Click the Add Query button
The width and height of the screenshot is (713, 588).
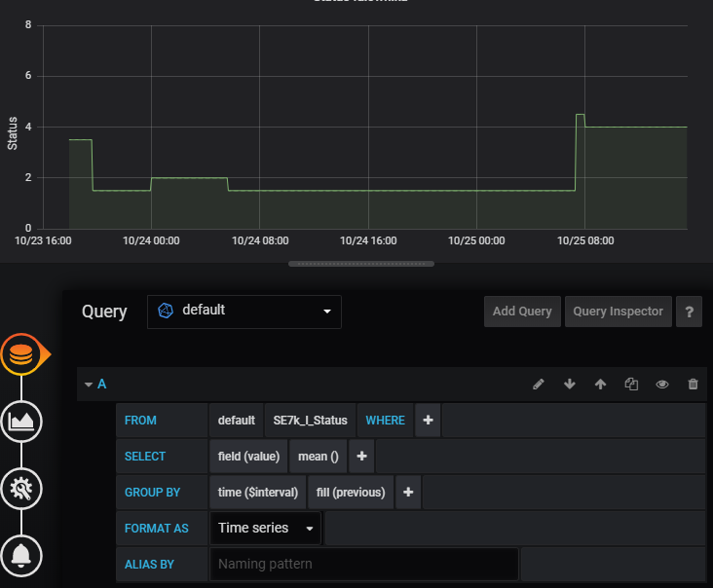pyautogui.click(x=522, y=312)
